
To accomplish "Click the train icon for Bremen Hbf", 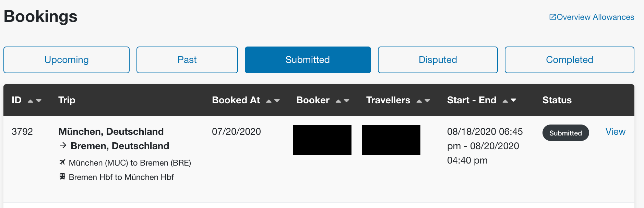I will (62, 177).
